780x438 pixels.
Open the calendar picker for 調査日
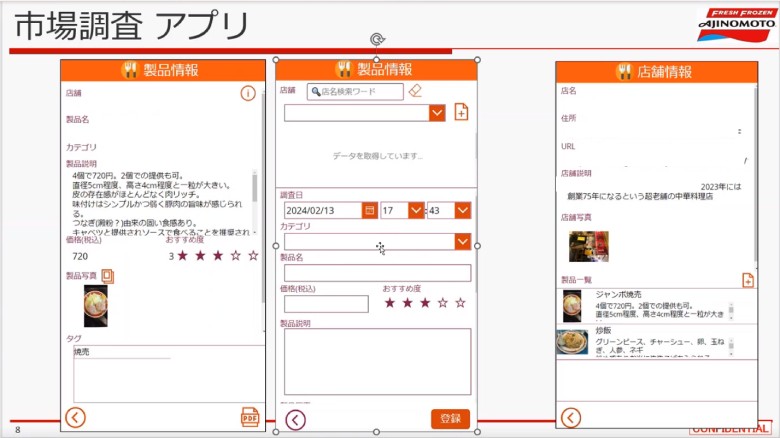[369, 210]
